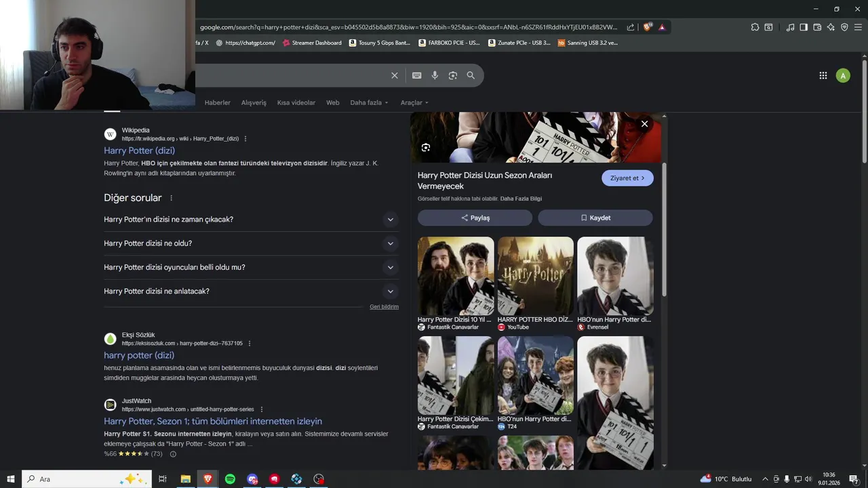The width and height of the screenshot is (868, 488).
Task: Start voice search with the microphone
Action: [x=435, y=75]
